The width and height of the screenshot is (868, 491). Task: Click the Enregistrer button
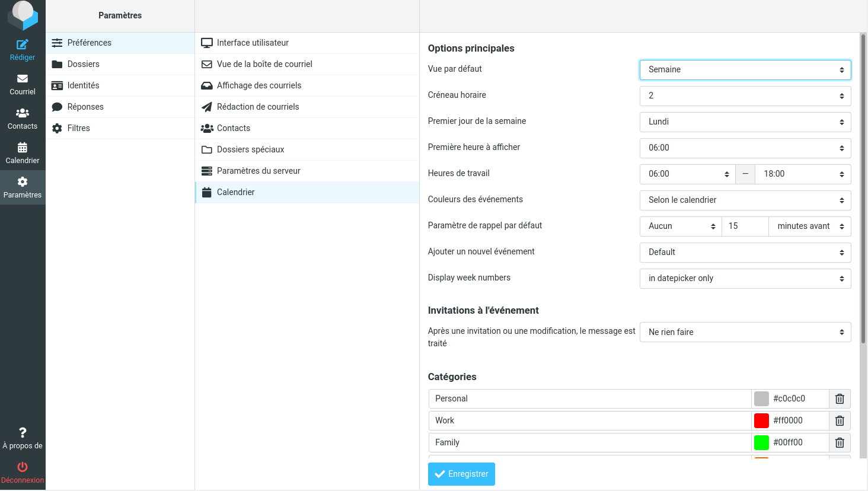point(461,474)
